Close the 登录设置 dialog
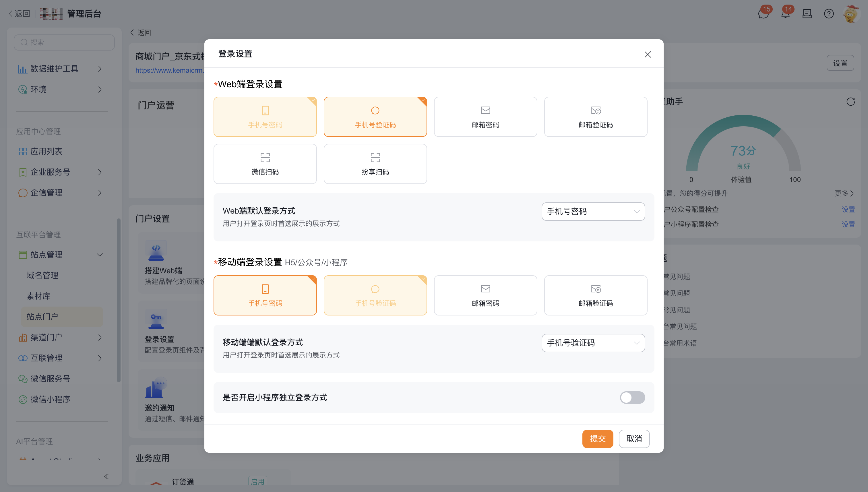The width and height of the screenshot is (868, 492). [x=648, y=55]
